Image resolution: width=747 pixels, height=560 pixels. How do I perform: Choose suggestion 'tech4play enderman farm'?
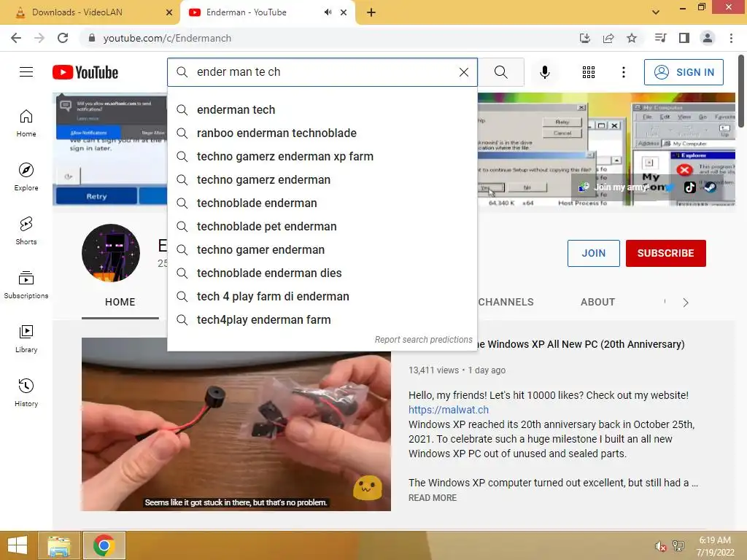(322, 320)
